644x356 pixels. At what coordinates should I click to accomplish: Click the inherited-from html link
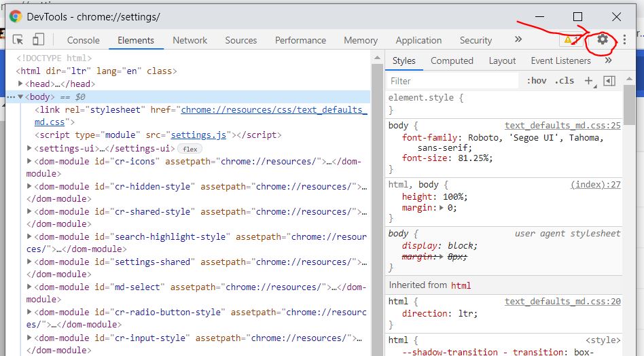pos(461,285)
